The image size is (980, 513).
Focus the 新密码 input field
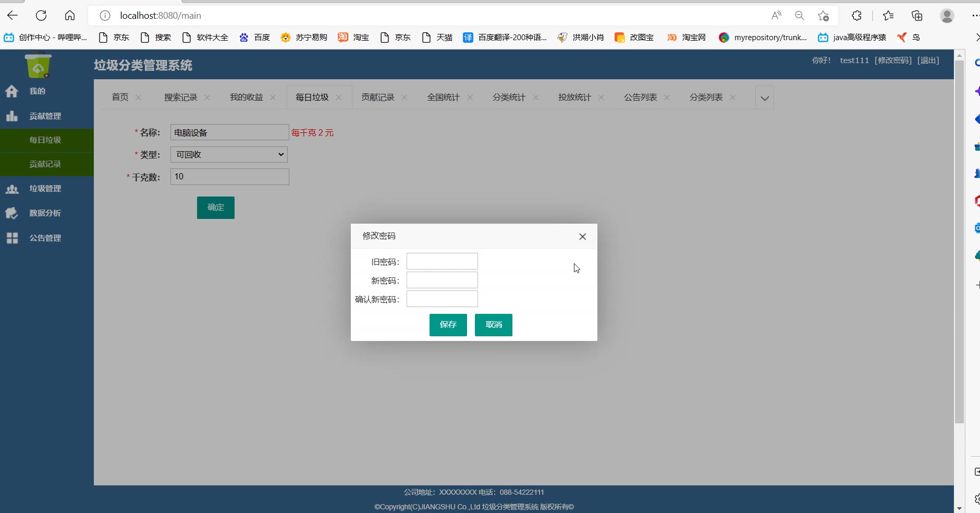click(x=442, y=280)
